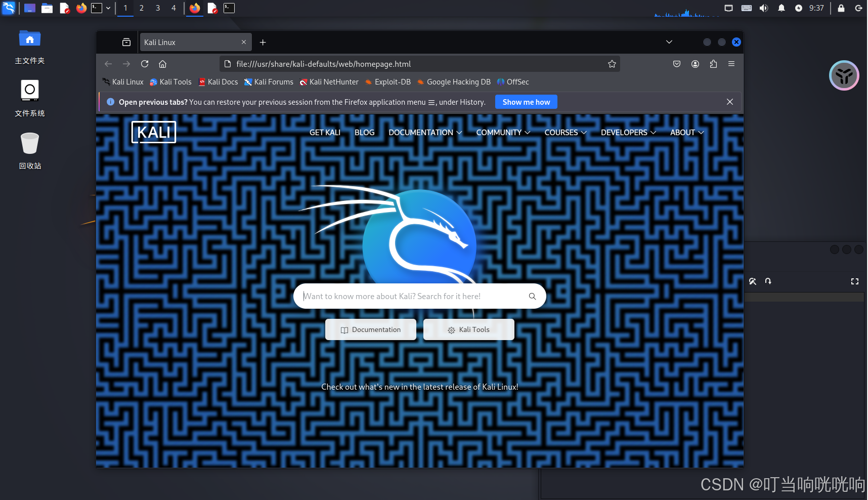Image resolution: width=868 pixels, height=500 pixels.
Task: Click the Documentation button below search
Action: [371, 329]
